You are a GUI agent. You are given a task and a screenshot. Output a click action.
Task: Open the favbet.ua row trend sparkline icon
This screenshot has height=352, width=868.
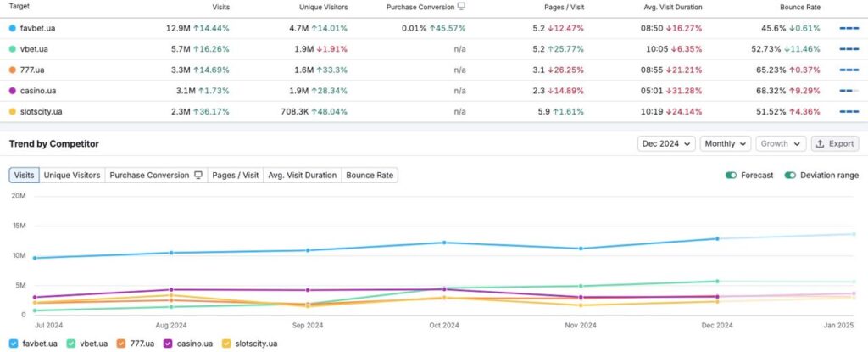849,28
